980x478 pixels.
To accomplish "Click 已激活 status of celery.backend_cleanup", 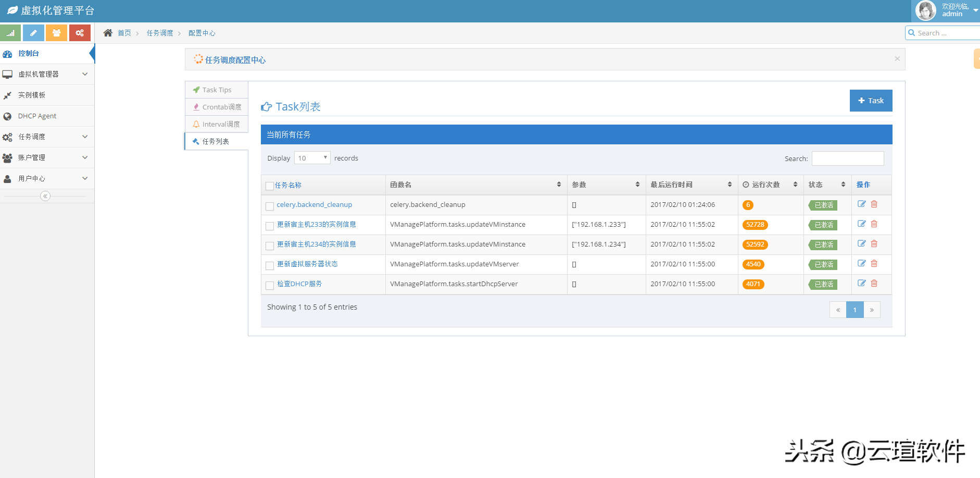I will (x=823, y=205).
